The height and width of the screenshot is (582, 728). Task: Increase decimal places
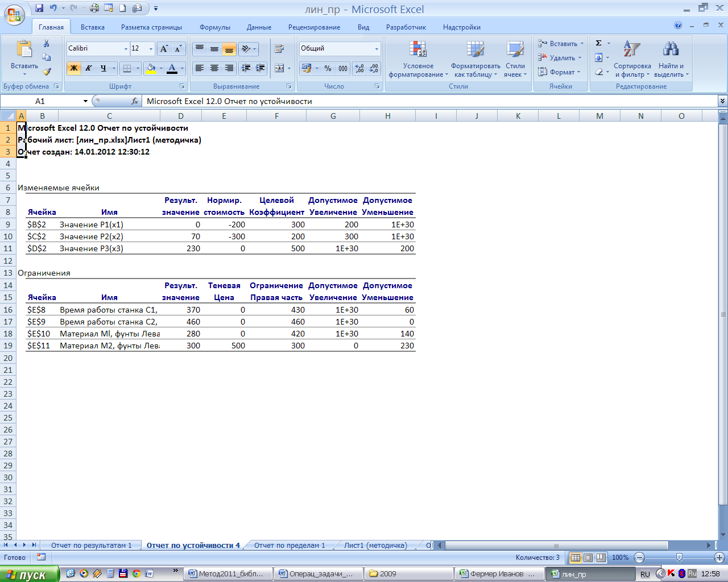point(359,68)
